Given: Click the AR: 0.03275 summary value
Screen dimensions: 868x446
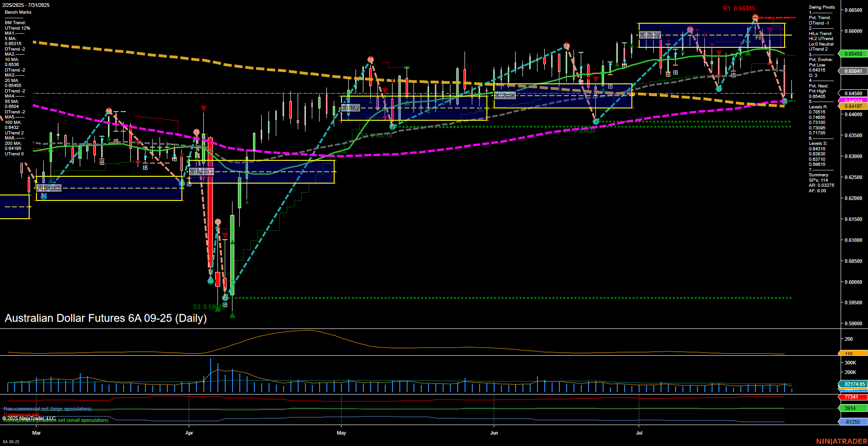Looking at the screenshot, I should click(821, 185).
